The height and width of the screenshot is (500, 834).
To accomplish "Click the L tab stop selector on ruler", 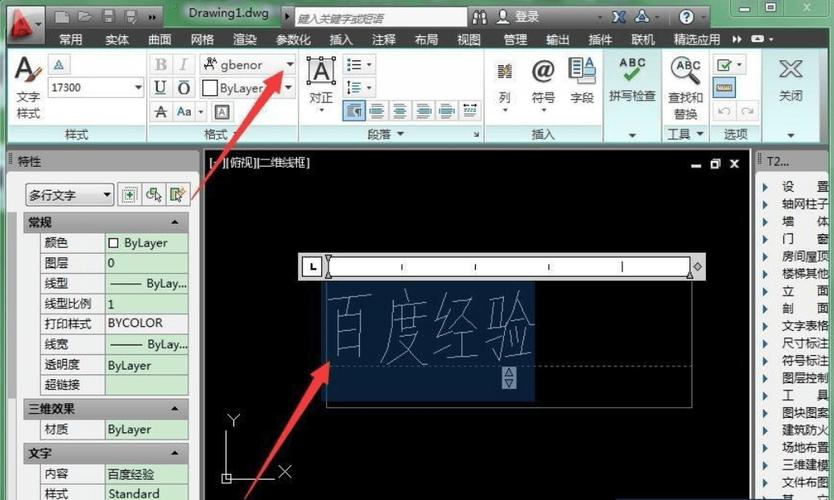I will 313,267.
